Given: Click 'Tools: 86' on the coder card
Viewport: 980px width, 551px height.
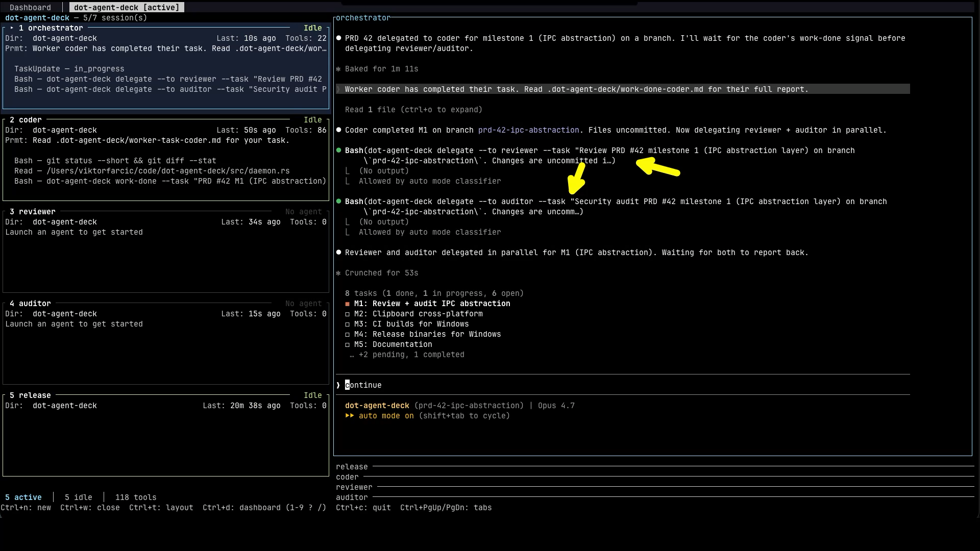Looking at the screenshot, I should pyautogui.click(x=306, y=130).
